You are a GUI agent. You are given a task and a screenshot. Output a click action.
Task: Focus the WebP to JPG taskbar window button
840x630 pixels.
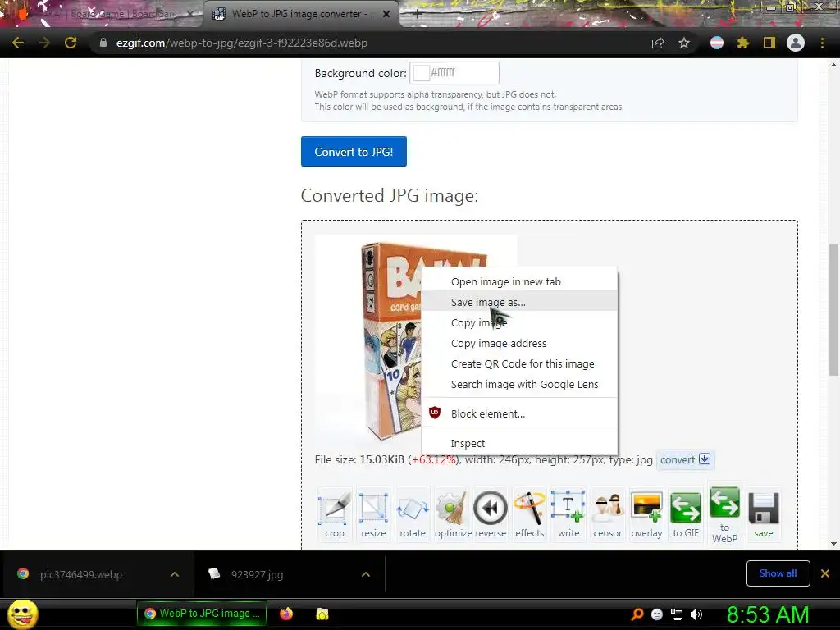(201, 614)
